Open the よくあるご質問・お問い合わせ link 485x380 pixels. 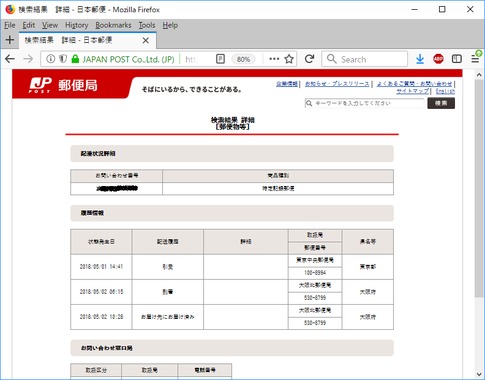(x=414, y=84)
